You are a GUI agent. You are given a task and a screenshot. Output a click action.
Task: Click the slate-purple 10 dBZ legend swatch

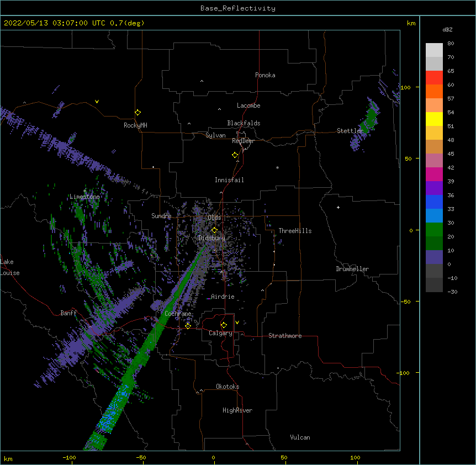coord(434,257)
